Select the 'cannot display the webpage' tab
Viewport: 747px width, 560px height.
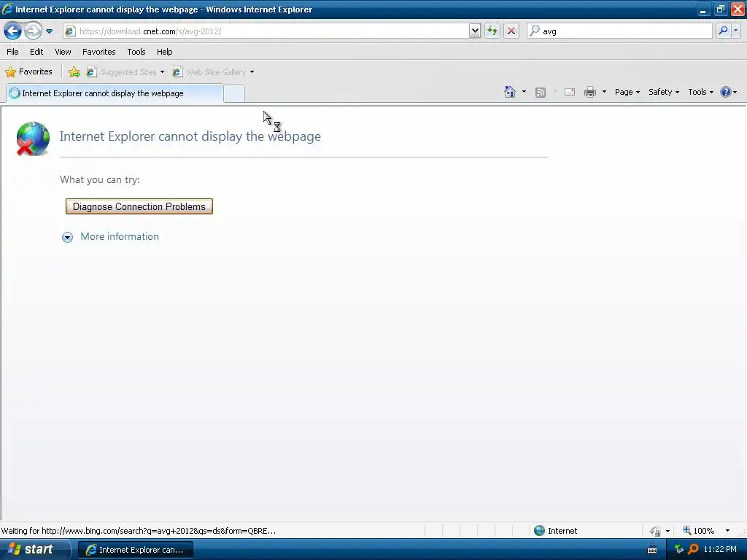tap(115, 93)
